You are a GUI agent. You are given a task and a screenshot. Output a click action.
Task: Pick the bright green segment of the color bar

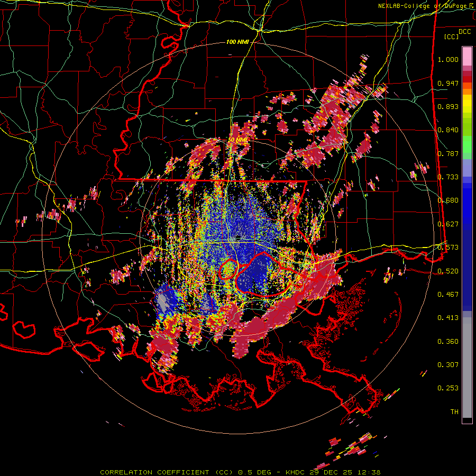pyautogui.click(x=467, y=144)
